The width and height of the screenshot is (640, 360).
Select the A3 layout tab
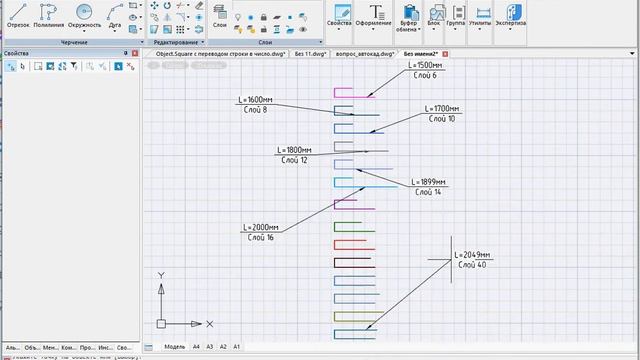210,347
